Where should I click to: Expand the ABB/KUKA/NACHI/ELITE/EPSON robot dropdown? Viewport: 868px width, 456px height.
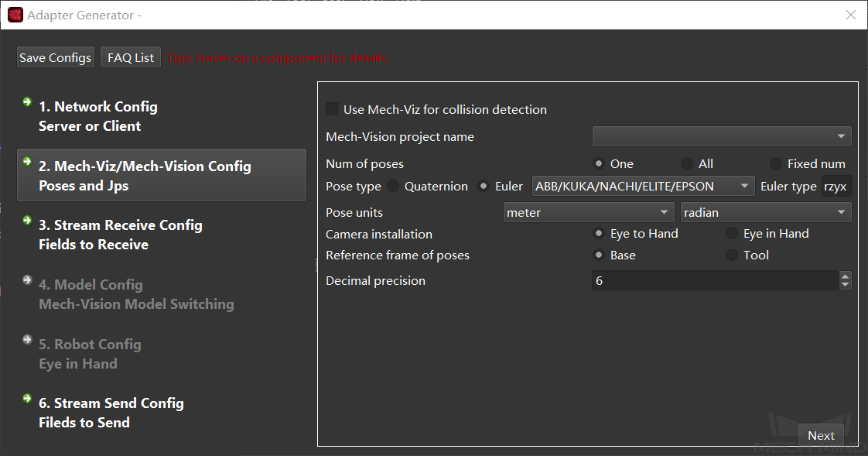coord(643,186)
